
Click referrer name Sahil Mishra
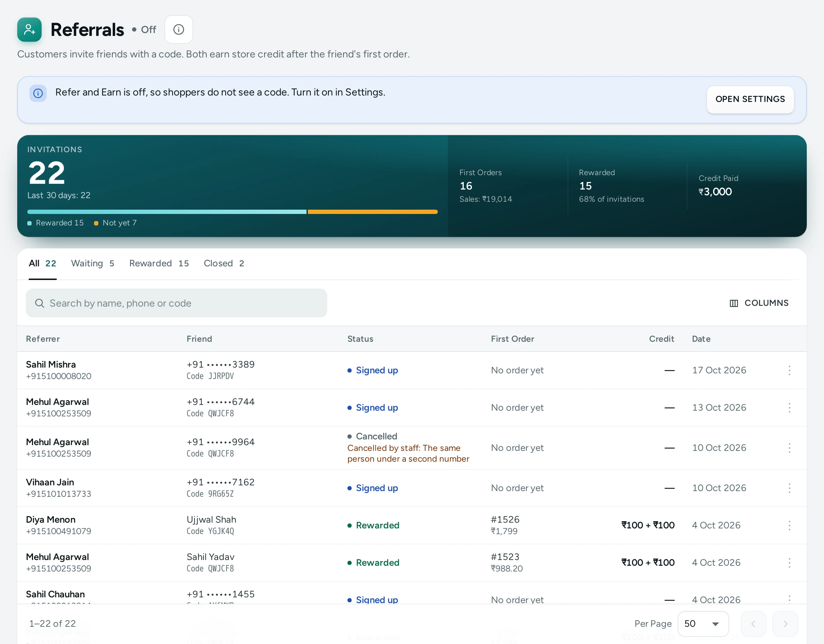click(x=51, y=365)
